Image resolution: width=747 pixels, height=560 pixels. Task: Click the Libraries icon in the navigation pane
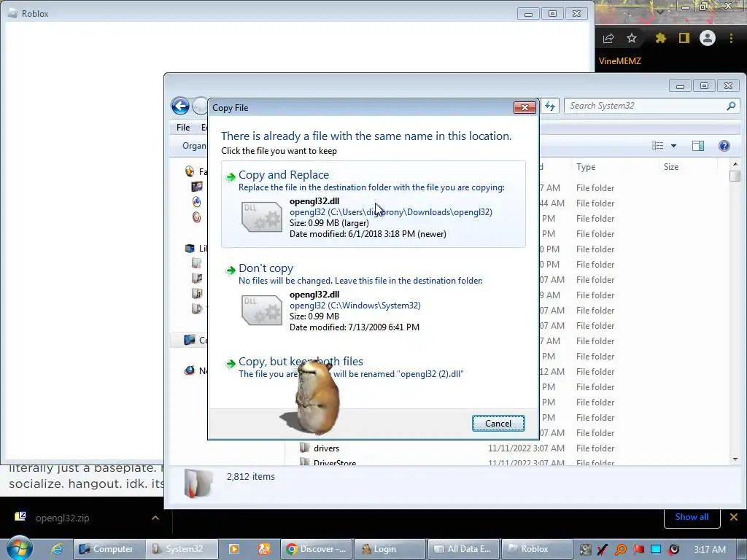tap(190, 248)
